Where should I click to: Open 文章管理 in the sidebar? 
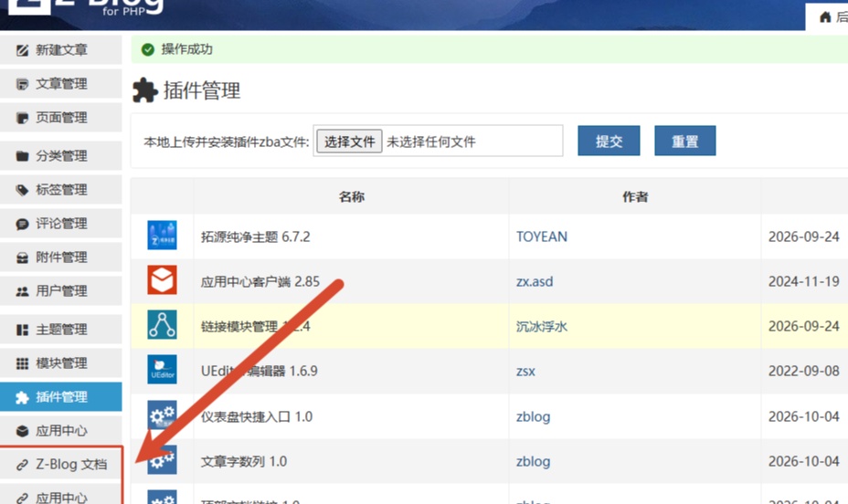pyautogui.click(x=60, y=84)
